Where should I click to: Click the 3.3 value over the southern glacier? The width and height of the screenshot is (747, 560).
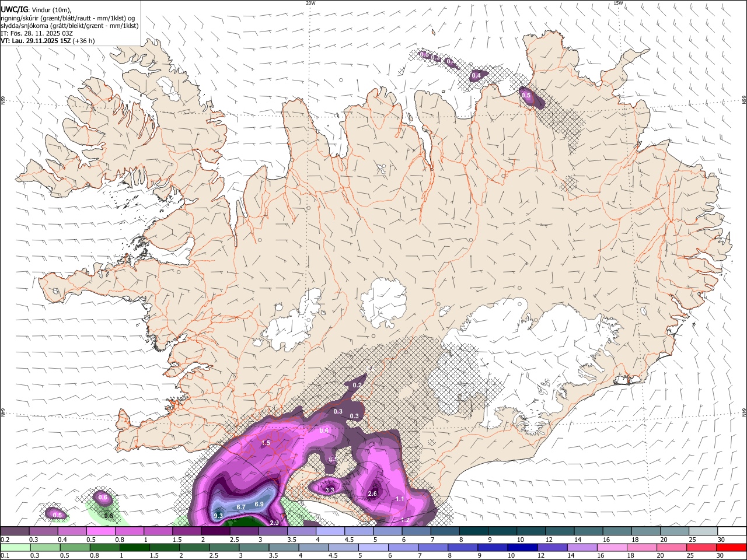pyautogui.click(x=330, y=490)
